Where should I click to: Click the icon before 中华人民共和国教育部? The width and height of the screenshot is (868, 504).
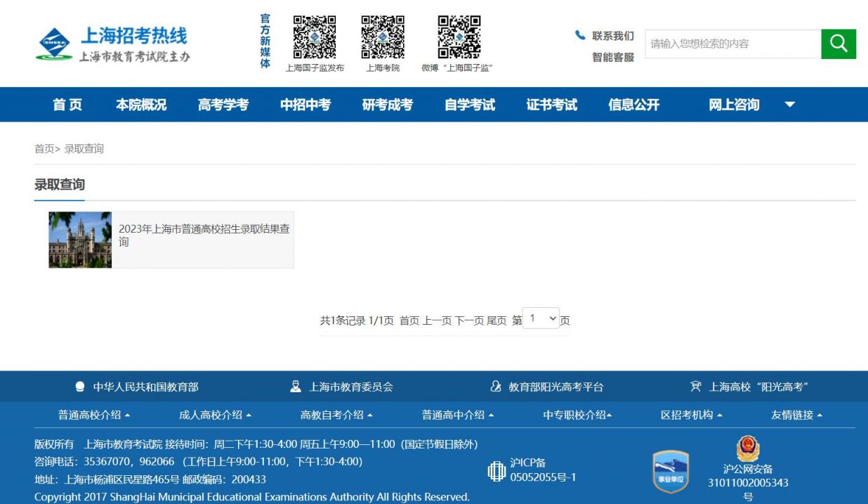80,387
